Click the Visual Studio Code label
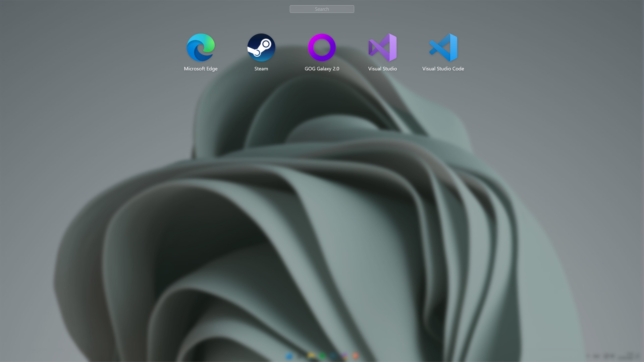The image size is (644, 362). tap(443, 69)
